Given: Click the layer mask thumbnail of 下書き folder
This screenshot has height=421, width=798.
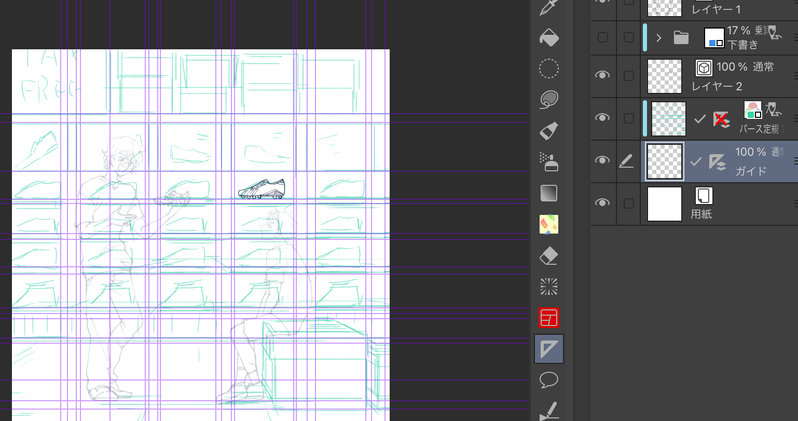Looking at the screenshot, I should click(x=714, y=38).
